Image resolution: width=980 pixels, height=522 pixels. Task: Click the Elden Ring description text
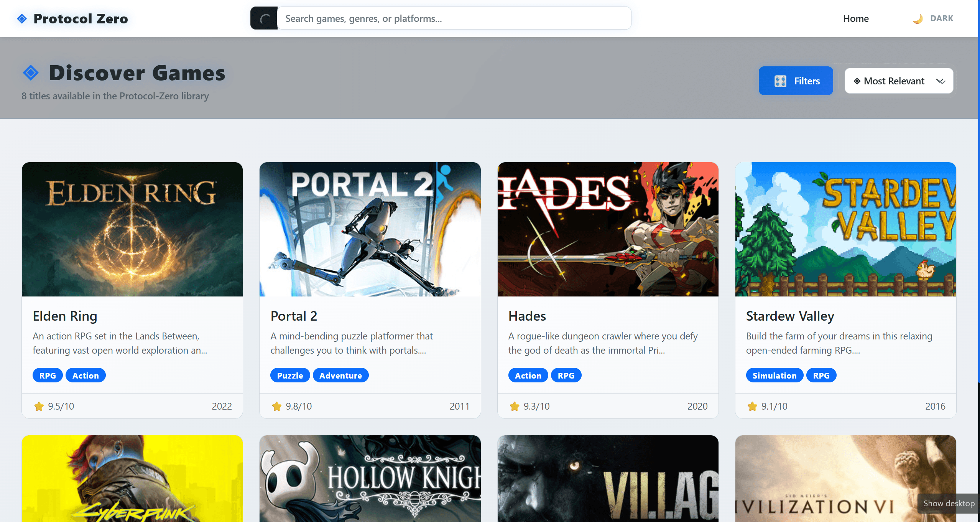(120, 343)
